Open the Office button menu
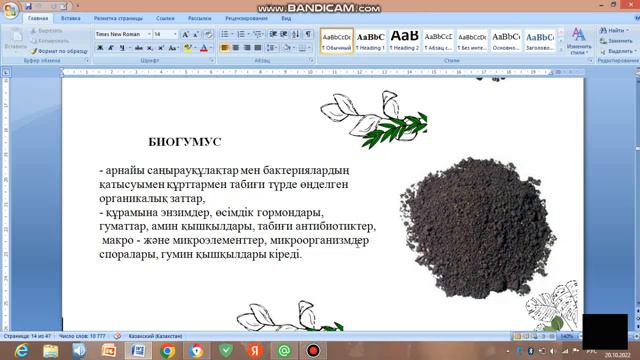The width and height of the screenshot is (640, 360). coord(10,10)
